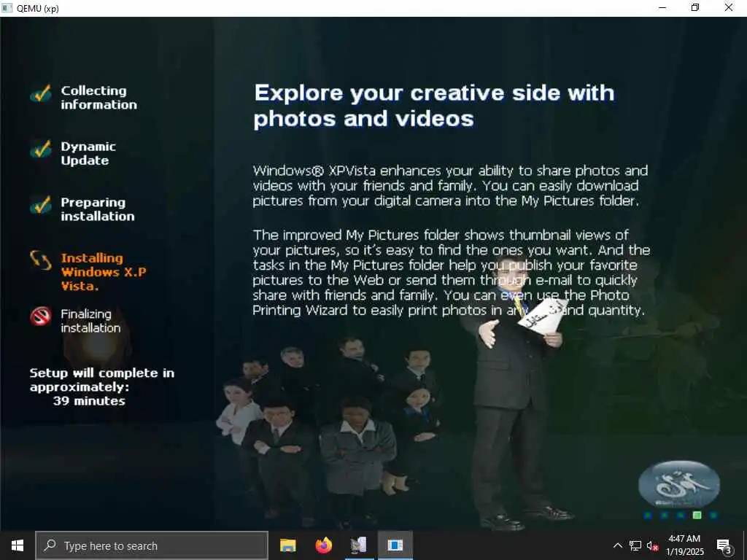Image resolution: width=747 pixels, height=560 pixels.
Task: Click the Collecting information step label
Action: tap(98, 98)
